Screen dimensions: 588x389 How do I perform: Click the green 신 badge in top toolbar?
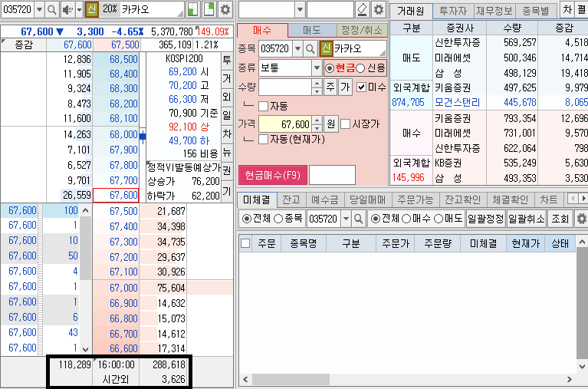[x=91, y=9]
